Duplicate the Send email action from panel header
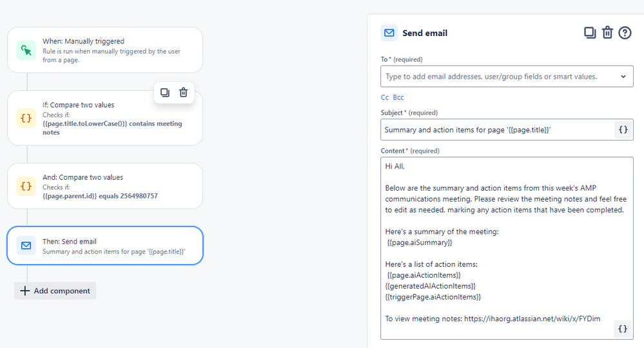Screen dimensions: 644x348 [x=590, y=32]
